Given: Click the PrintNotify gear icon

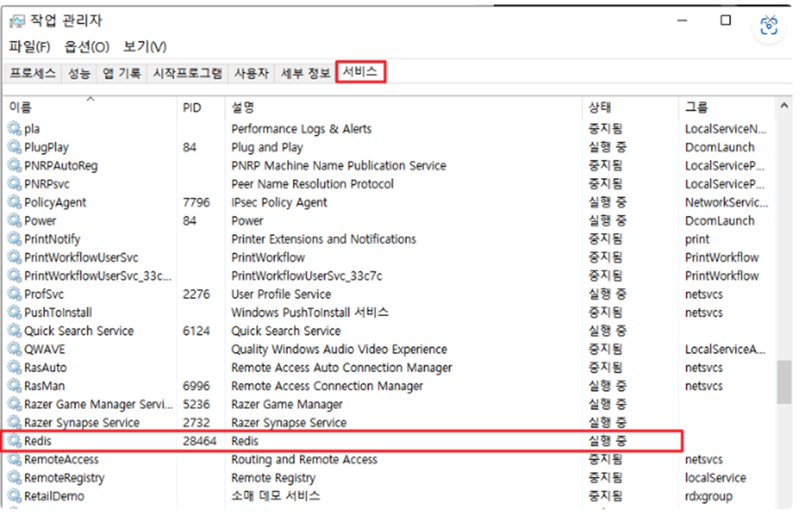Looking at the screenshot, I should [15, 239].
